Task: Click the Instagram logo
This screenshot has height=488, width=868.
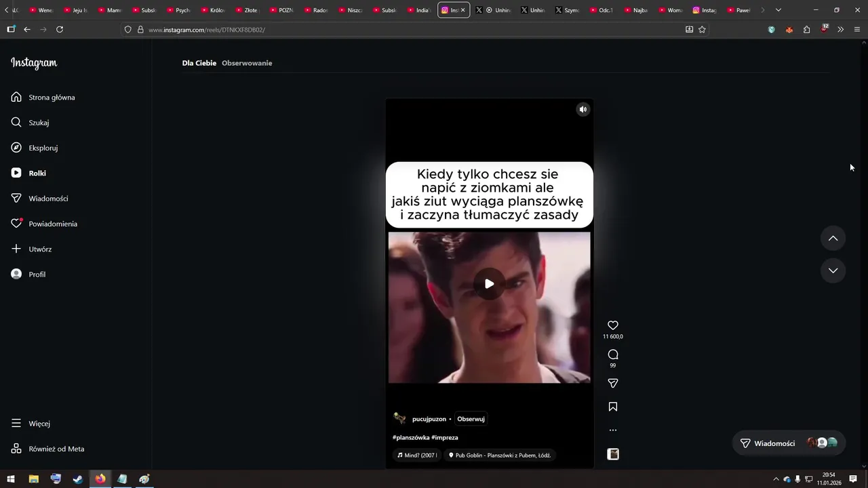Action: pos(34,63)
